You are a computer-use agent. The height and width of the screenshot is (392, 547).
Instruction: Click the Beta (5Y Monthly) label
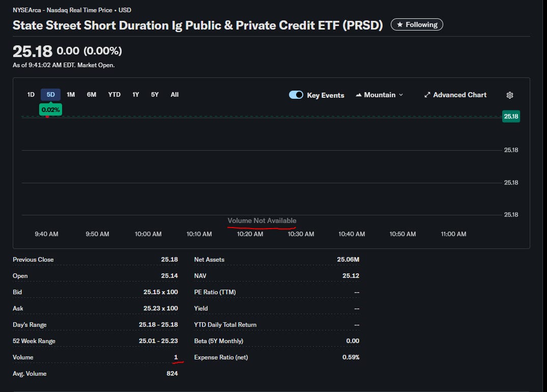(219, 341)
